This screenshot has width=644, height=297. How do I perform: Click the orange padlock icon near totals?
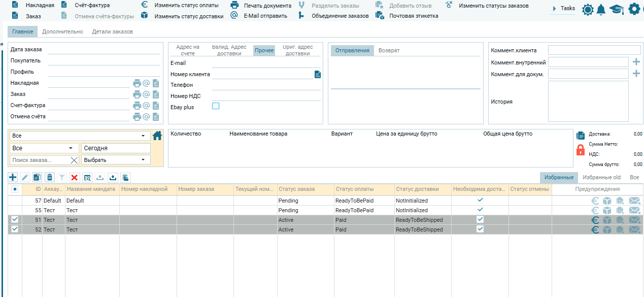point(581,150)
